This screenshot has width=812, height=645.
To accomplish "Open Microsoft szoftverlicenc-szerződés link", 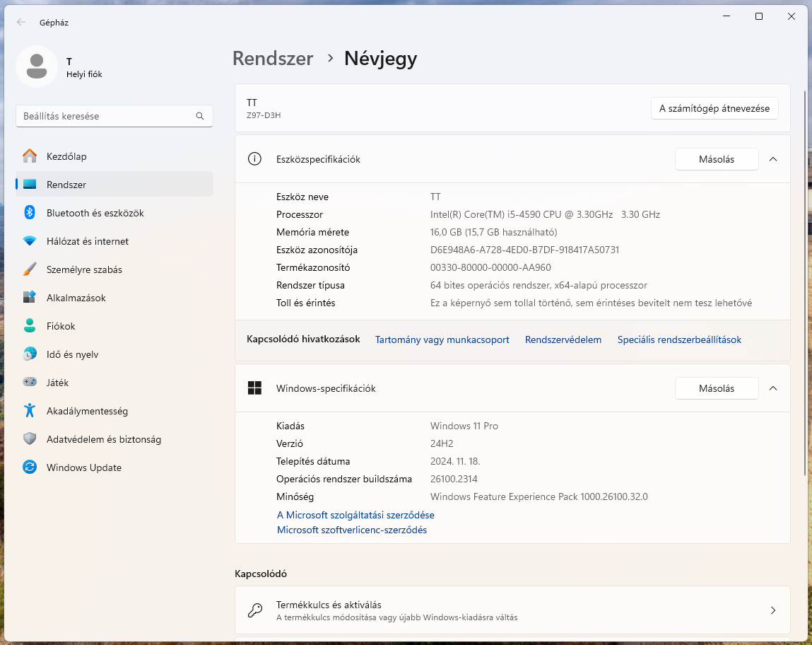I will tap(352, 530).
